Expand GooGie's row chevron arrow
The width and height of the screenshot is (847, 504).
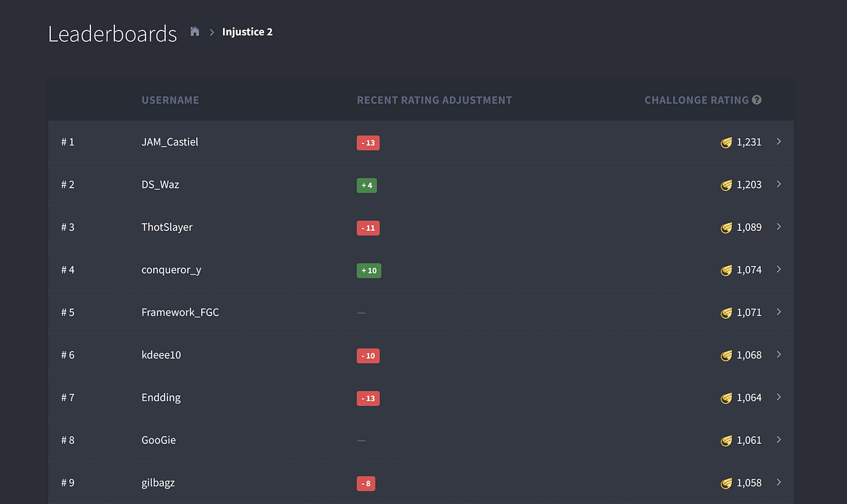pyautogui.click(x=779, y=440)
